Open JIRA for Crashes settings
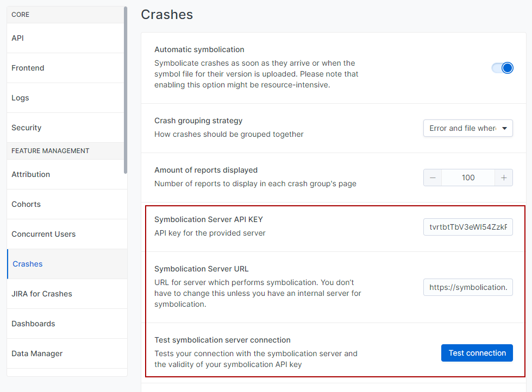 (67, 294)
